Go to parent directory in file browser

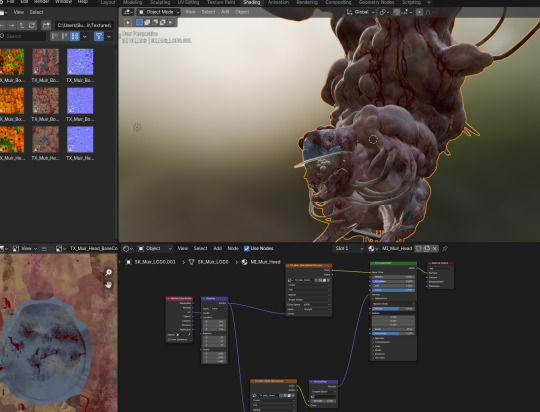[x=22, y=25]
